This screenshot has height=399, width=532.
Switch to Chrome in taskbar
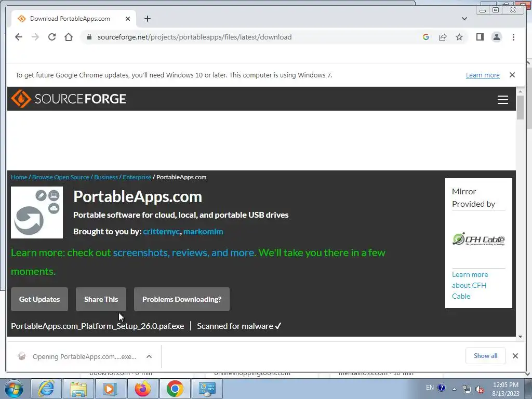(175, 389)
